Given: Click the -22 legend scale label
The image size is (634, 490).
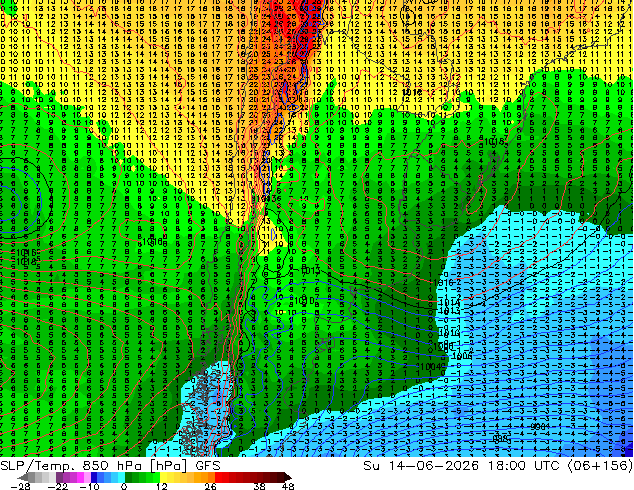Looking at the screenshot, I should pyautogui.click(x=58, y=486).
